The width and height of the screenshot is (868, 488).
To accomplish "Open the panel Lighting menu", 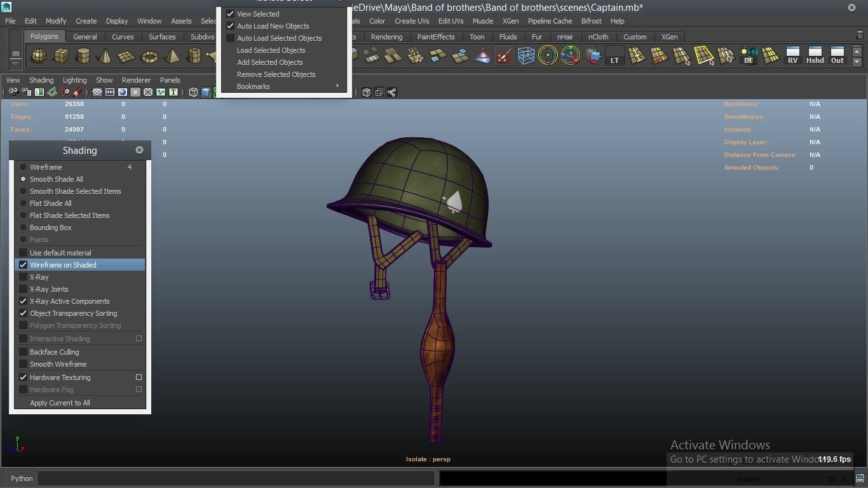I will [x=74, y=80].
